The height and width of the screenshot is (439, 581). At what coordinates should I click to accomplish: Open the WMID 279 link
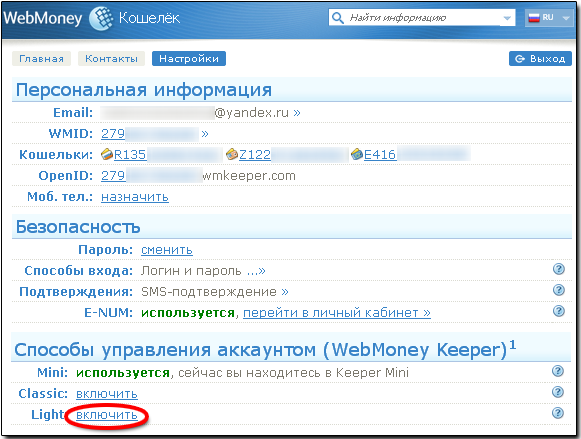pyautogui.click(x=113, y=134)
